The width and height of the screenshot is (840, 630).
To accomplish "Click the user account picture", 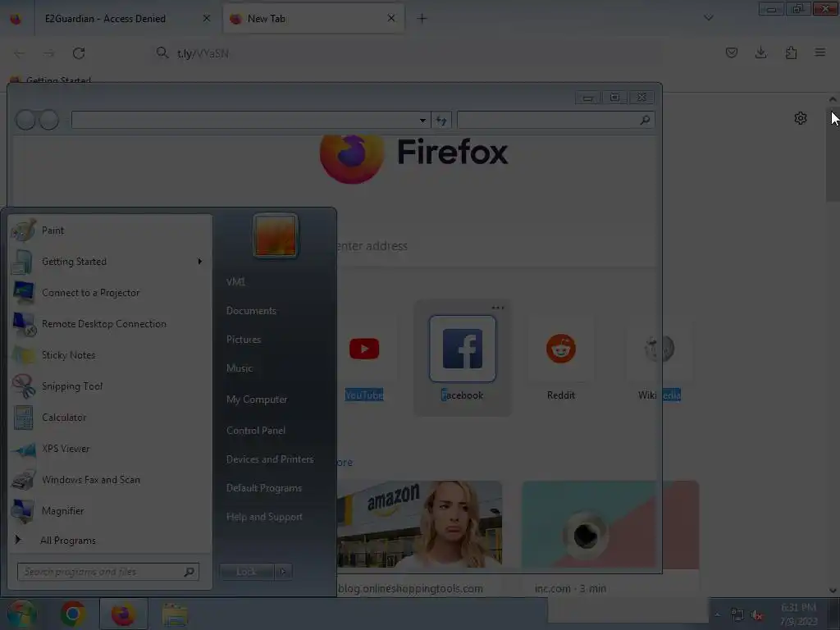I will pos(275,235).
